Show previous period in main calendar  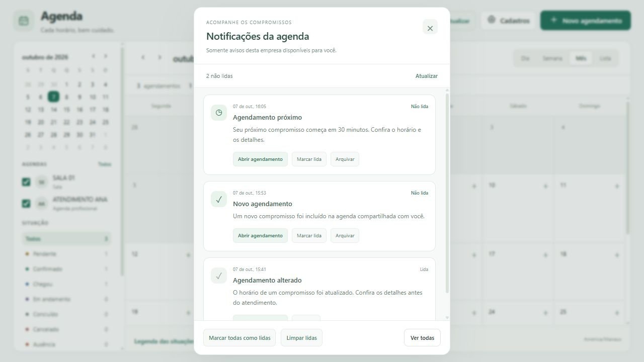(143, 57)
